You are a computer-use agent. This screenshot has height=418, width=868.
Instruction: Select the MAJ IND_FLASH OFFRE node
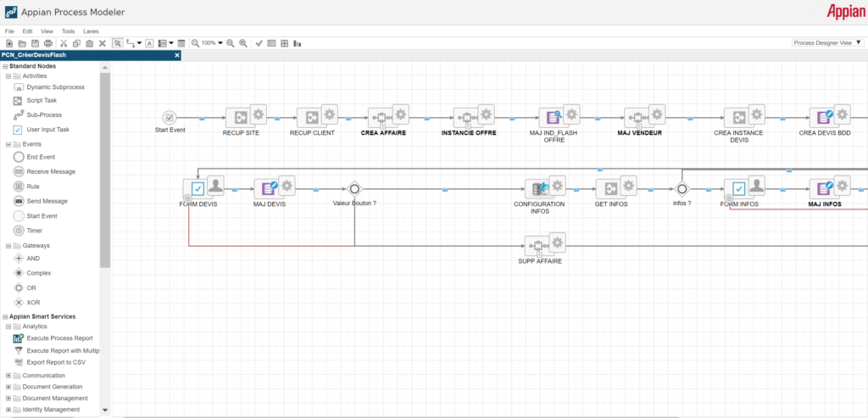[x=554, y=117]
